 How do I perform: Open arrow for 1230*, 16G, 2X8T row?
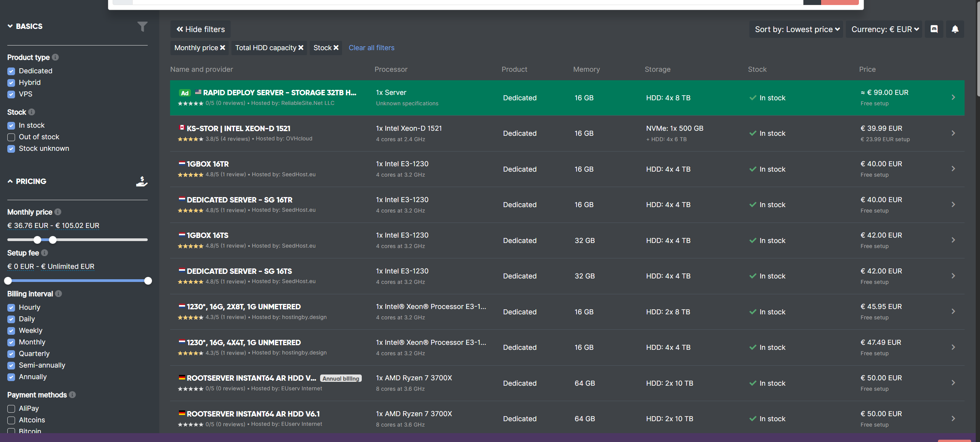tap(953, 311)
